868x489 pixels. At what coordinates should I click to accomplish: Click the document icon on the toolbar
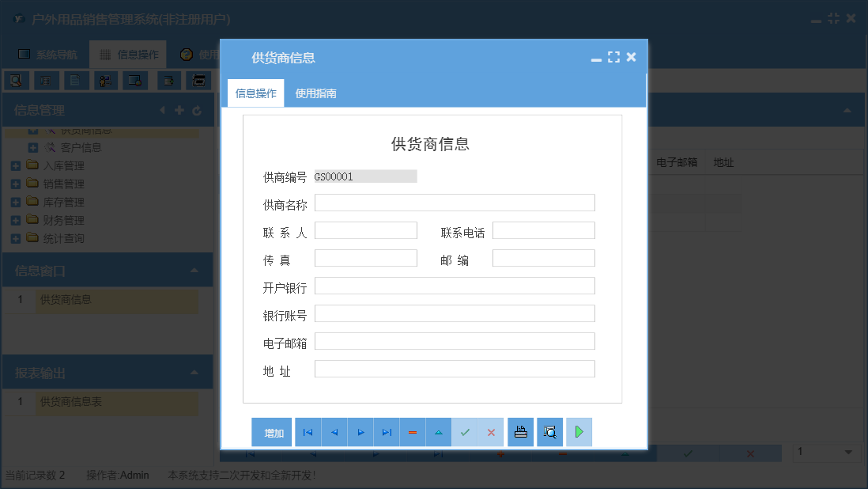tap(76, 80)
